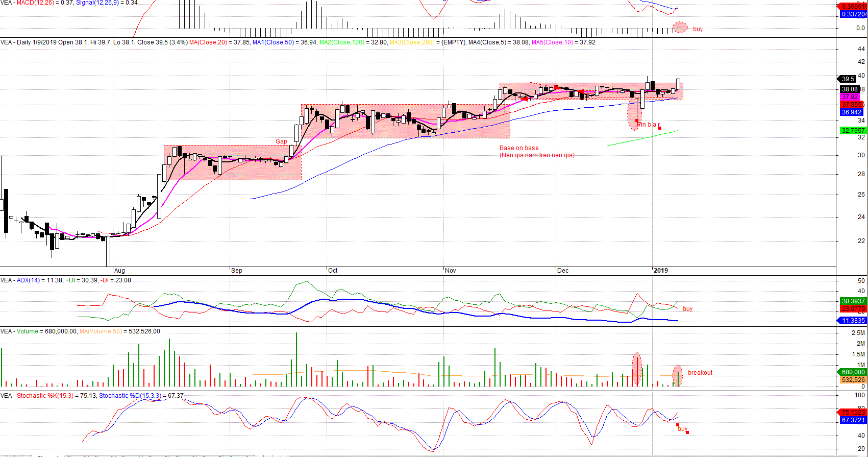The image size is (868, 457).
Task: Click the red ellipse marking the breakout volume bar
Action: point(678,376)
